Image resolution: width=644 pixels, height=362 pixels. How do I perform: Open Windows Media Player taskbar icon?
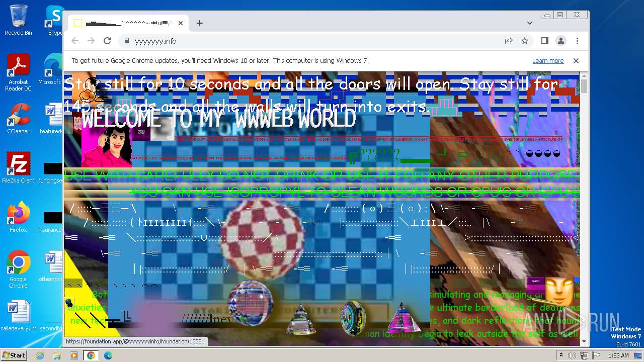(x=74, y=355)
